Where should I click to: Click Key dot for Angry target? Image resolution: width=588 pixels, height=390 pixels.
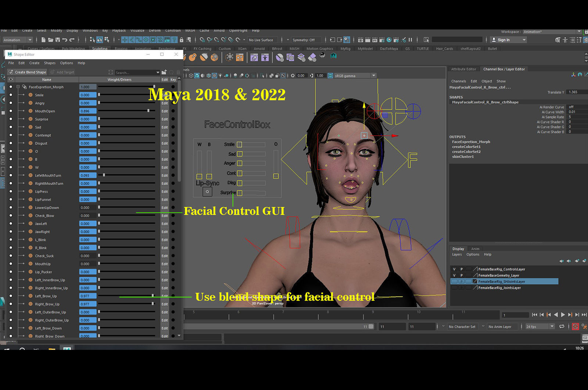tap(173, 103)
